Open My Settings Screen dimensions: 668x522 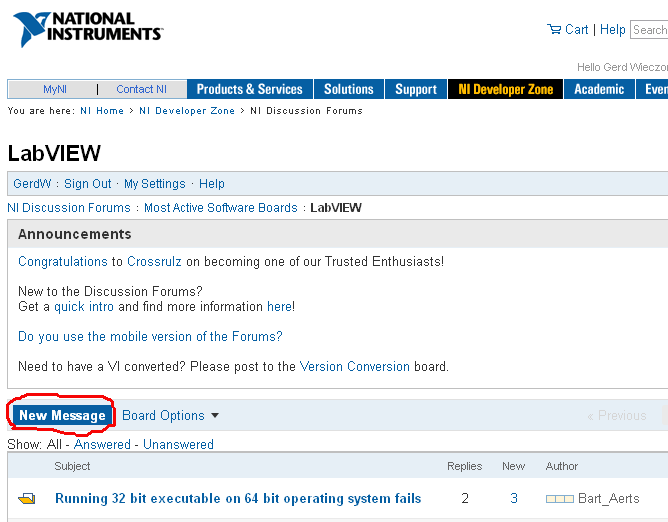click(x=155, y=184)
